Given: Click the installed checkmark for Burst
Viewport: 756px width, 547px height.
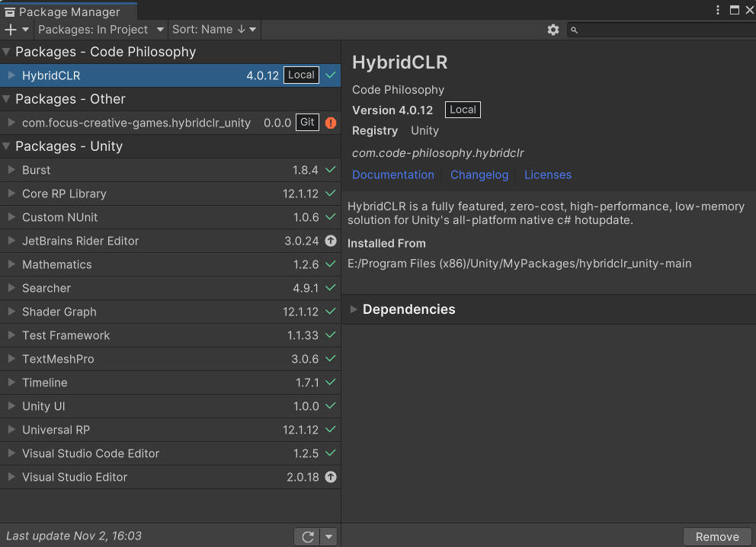Looking at the screenshot, I should tap(331, 170).
